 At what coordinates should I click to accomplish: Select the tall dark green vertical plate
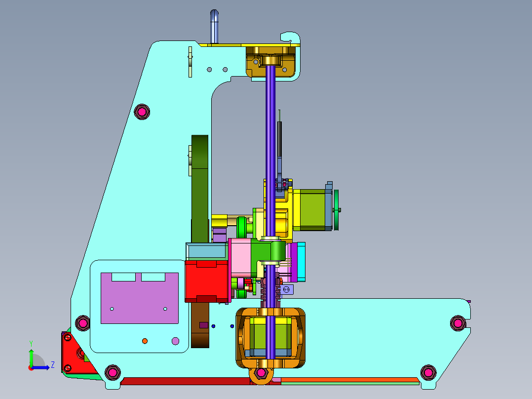click(200, 189)
